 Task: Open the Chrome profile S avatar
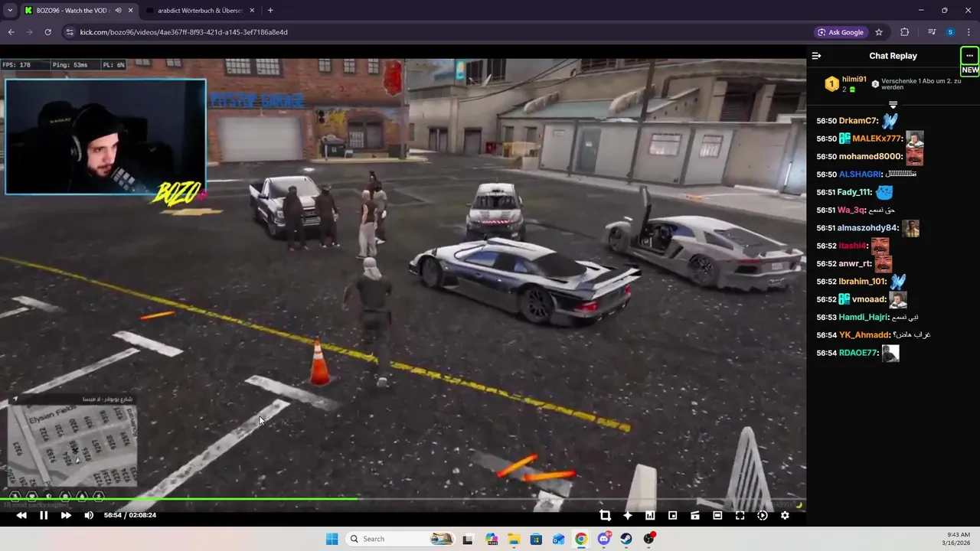950,32
